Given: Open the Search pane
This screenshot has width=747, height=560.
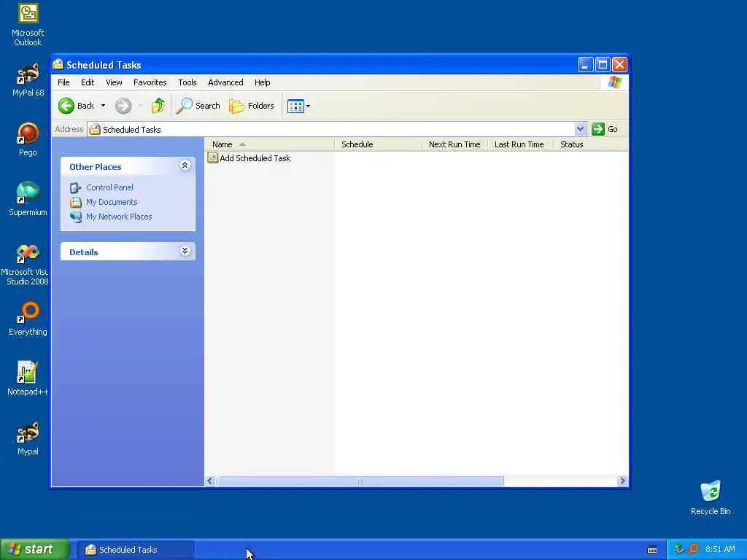Looking at the screenshot, I should pos(198,106).
